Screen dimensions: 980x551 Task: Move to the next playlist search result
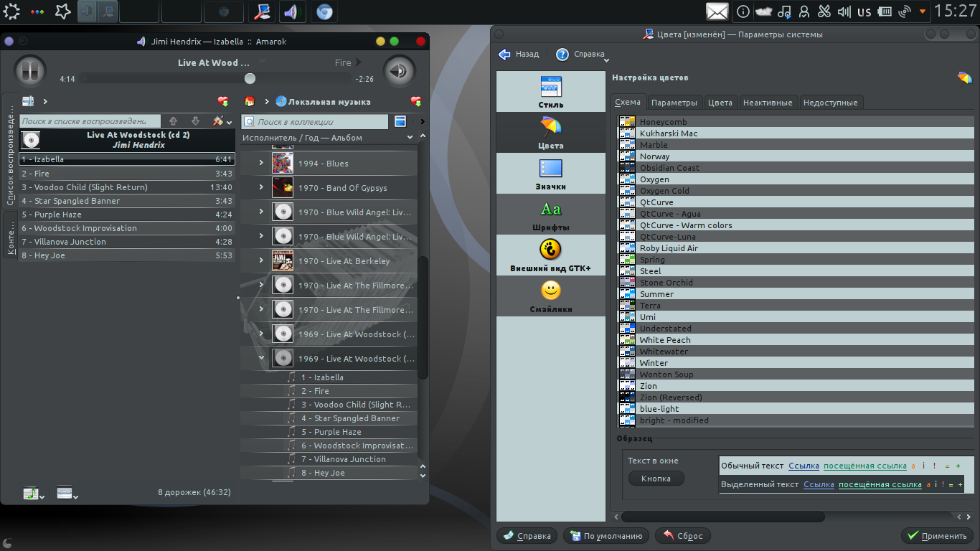click(x=195, y=121)
